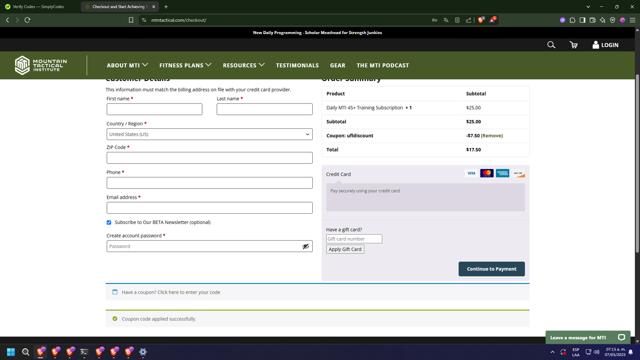This screenshot has width=640, height=360.
Task: Open the notifications bell in taskbar
Action: (631, 352)
